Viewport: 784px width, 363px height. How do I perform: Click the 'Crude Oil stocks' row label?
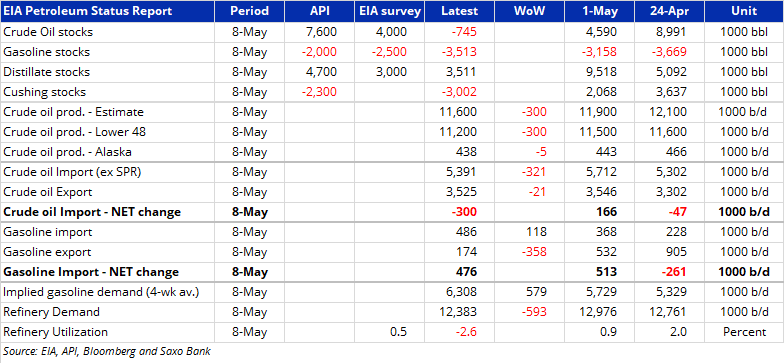(x=48, y=32)
